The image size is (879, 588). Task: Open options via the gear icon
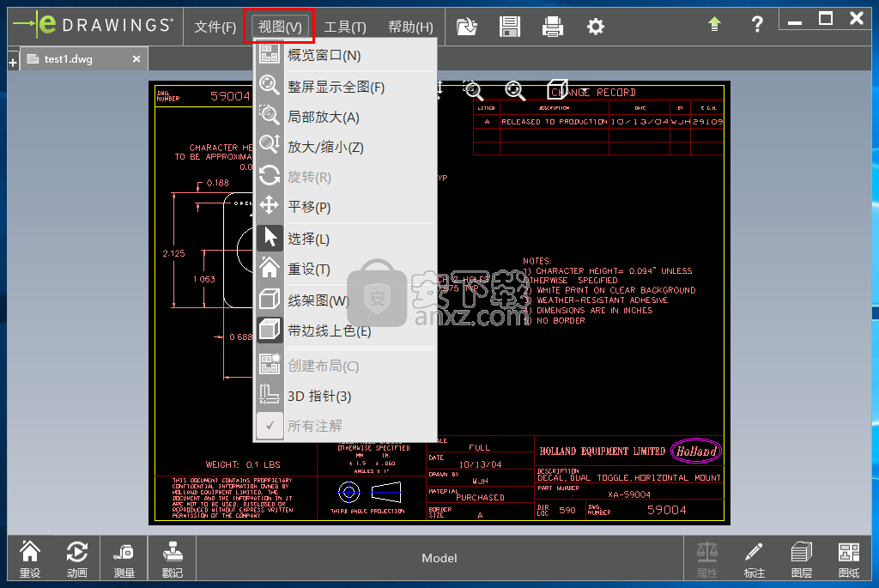point(596,27)
